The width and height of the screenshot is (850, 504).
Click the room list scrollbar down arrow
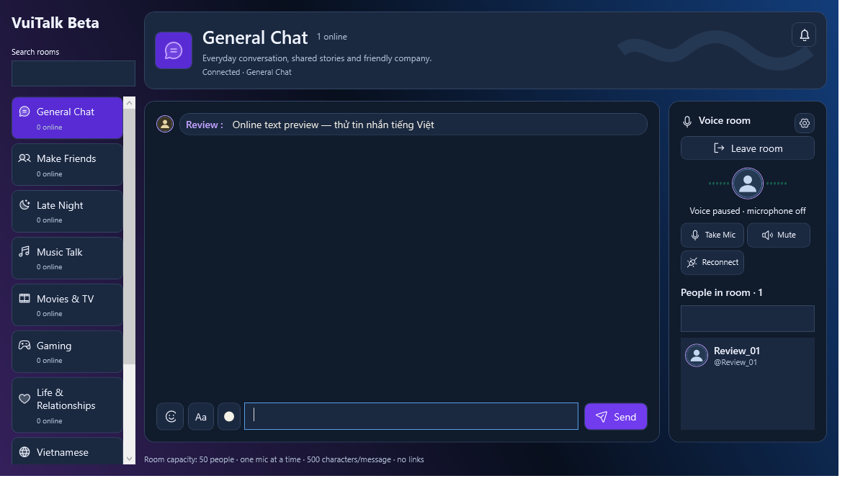pos(129,459)
